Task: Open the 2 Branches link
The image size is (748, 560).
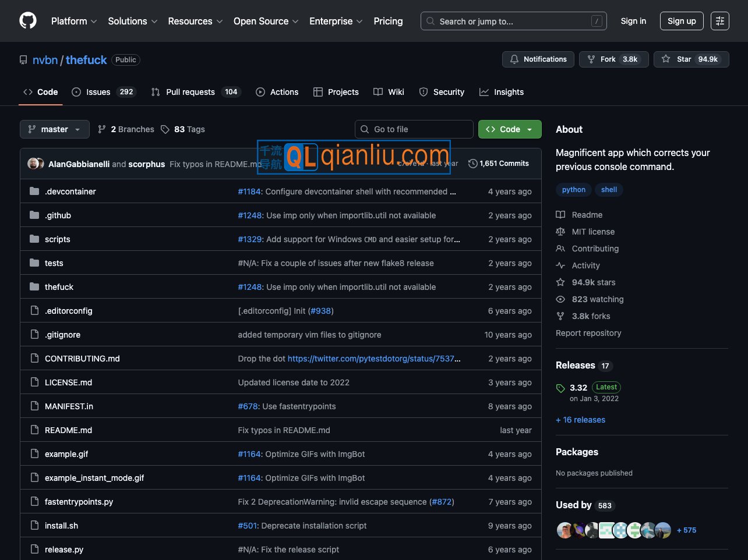Action: click(126, 129)
